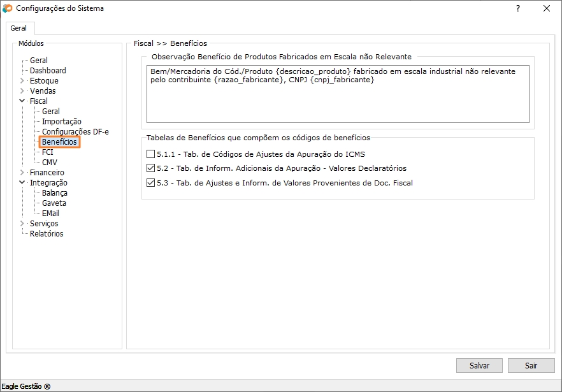Image resolution: width=562 pixels, height=392 pixels.
Task: Open Balança under Integração
Action: 55,193
